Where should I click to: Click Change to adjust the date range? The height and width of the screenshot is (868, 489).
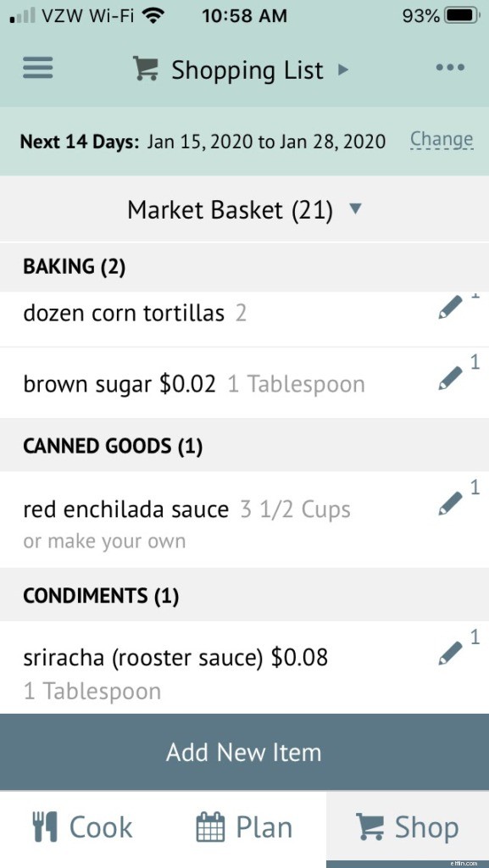[441, 139]
